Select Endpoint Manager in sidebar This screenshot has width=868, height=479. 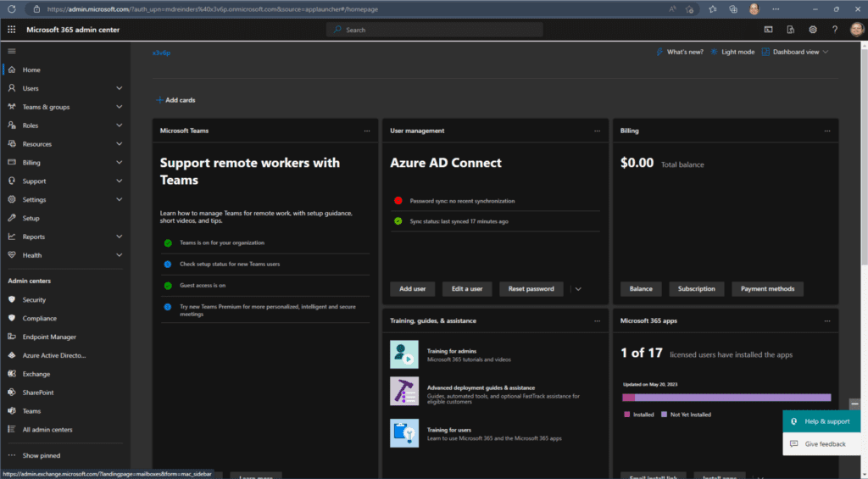click(x=49, y=337)
